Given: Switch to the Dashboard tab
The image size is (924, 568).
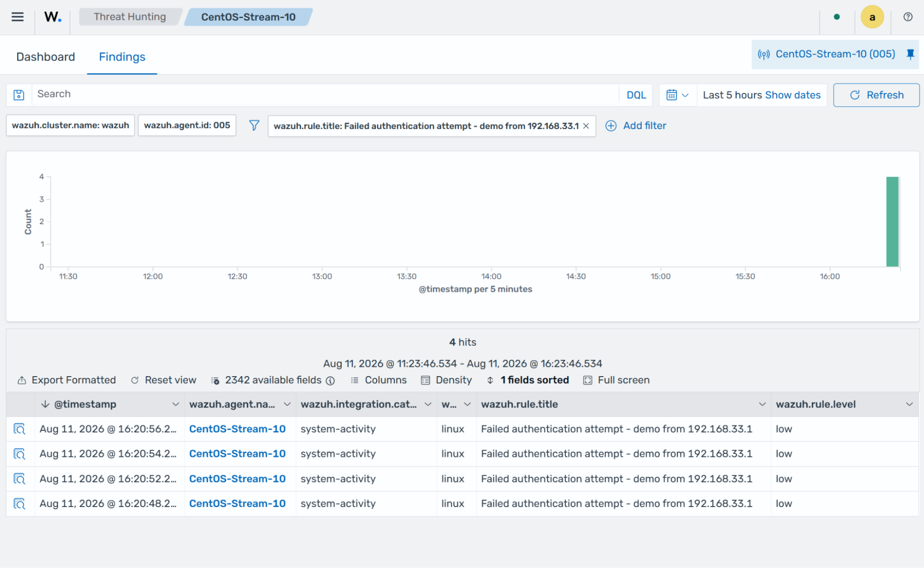Looking at the screenshot, I should pyautogui.click(x=46, y=57).
